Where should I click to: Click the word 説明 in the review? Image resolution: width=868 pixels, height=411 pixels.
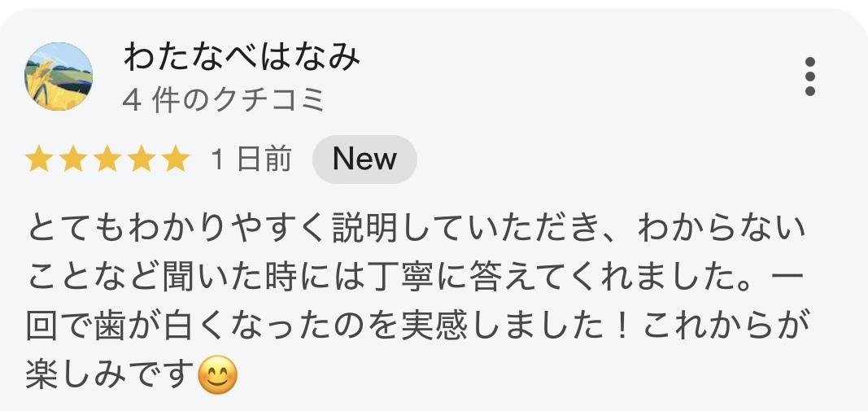[364, 228]
